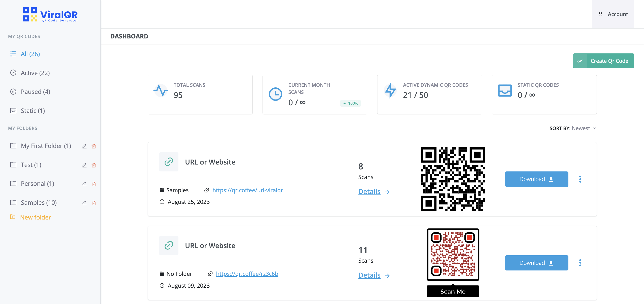Open the qr.coffee/url-viralqr link
Image resolution: width=644 pixels, height=304 pixels.
tap(248, 190)
